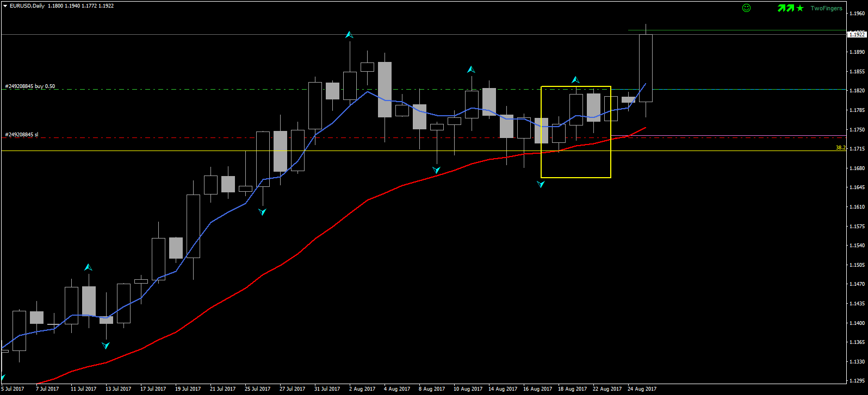Click the 1.1750 price scale label
The width and height of the screenshot is (868, 395).
tap(857, 130)
